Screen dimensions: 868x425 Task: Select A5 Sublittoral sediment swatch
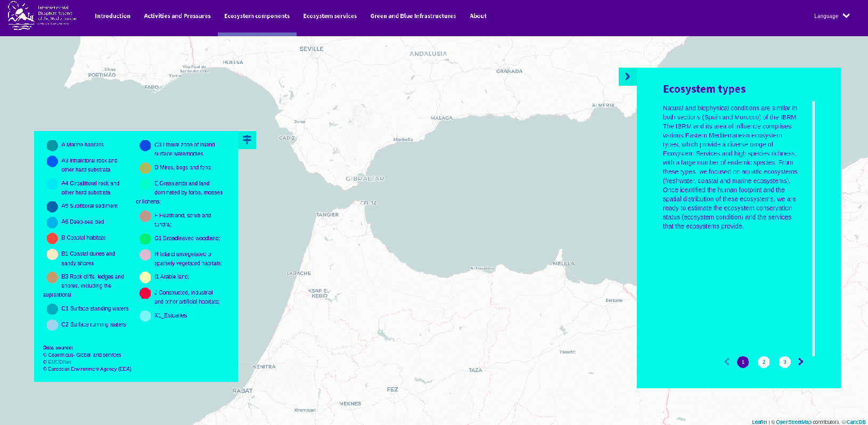click(52, 207)
